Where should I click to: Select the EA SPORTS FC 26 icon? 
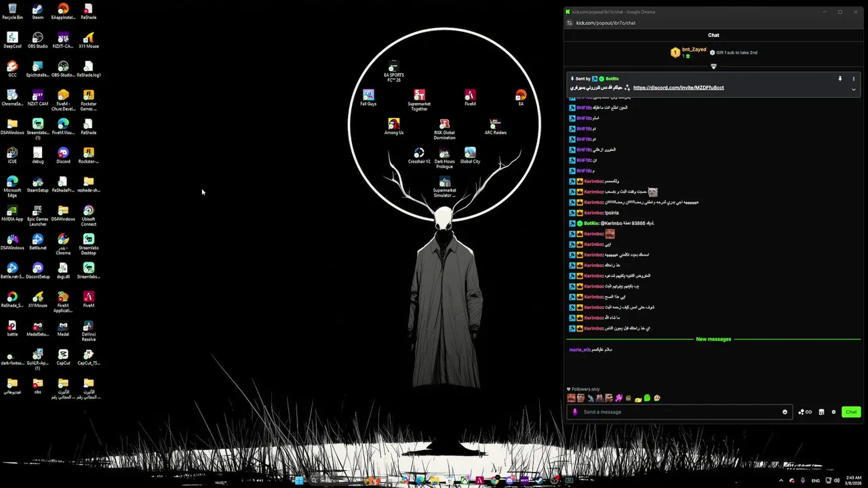(393, 72)
